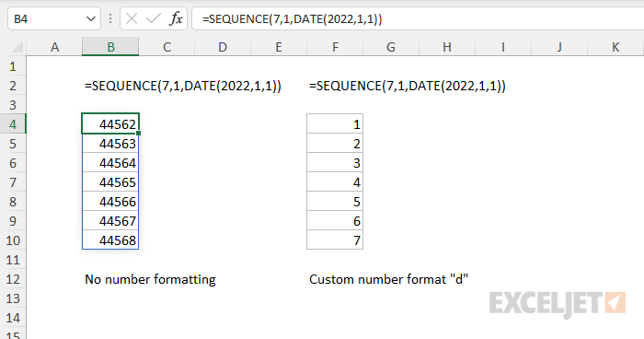This screenshot has height=339, width=644.
Task: Select row 8 header
Action: tap(13, 202)
